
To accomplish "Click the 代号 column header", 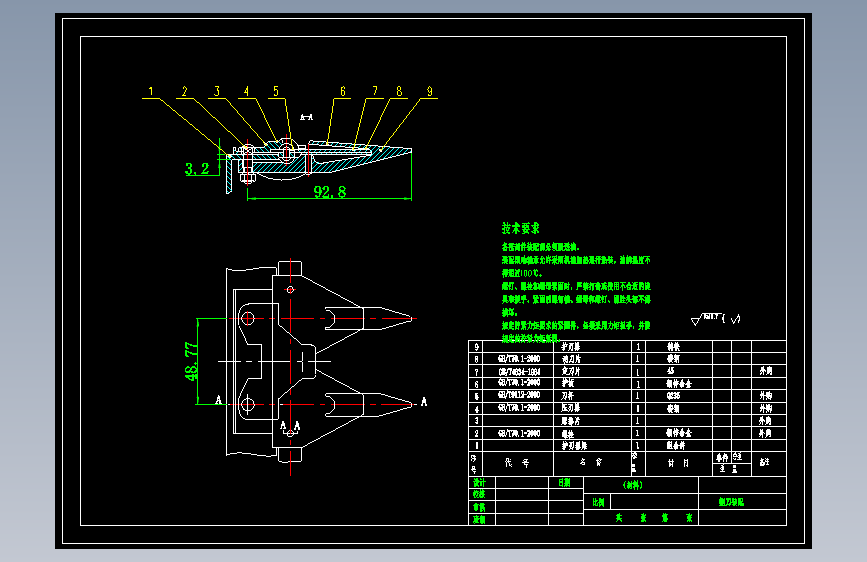I will [517, 462].
